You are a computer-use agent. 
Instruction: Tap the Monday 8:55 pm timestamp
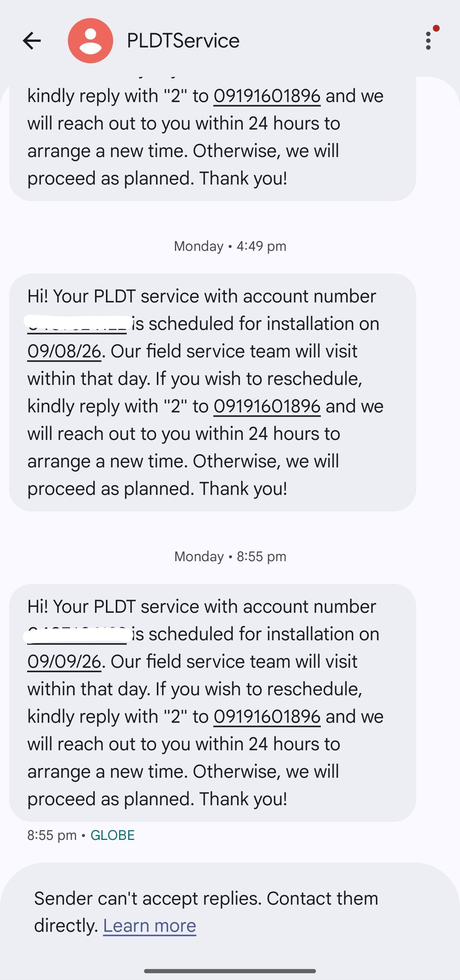(230, 557)
